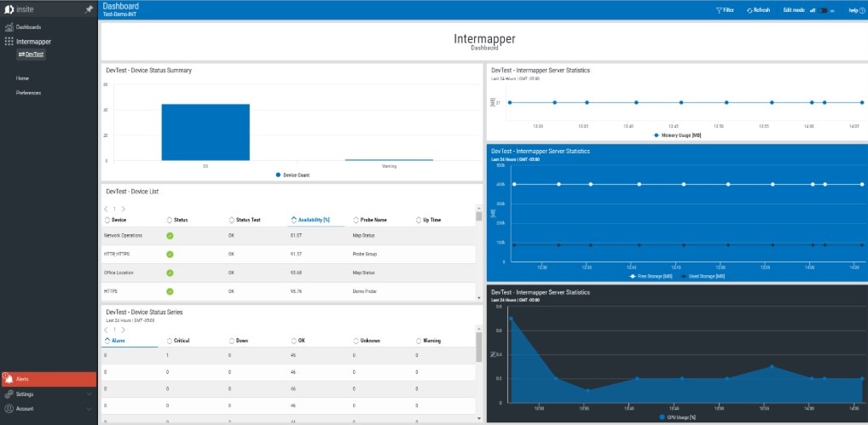Click the Settings wrench icon
The height and width of the screenshot is (425, 868).
click(9, 394)
